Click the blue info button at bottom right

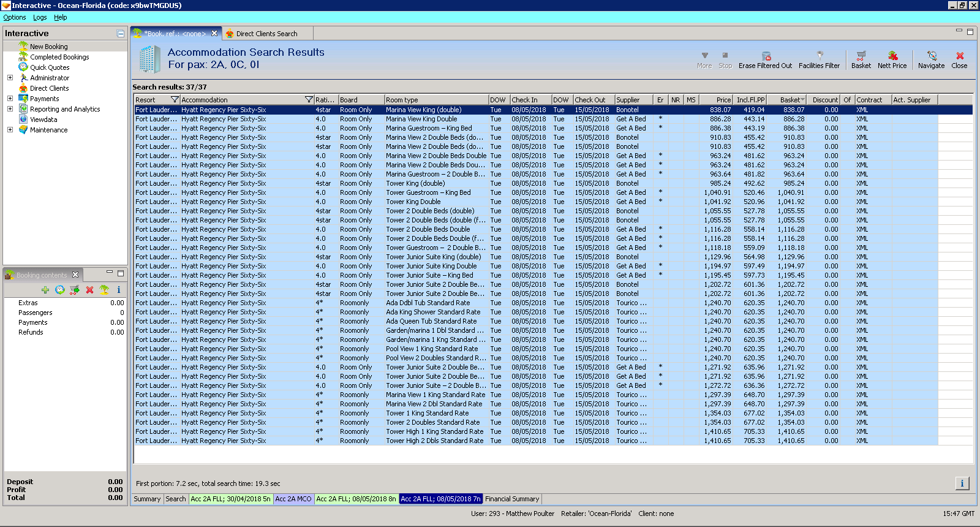(962, 483)
